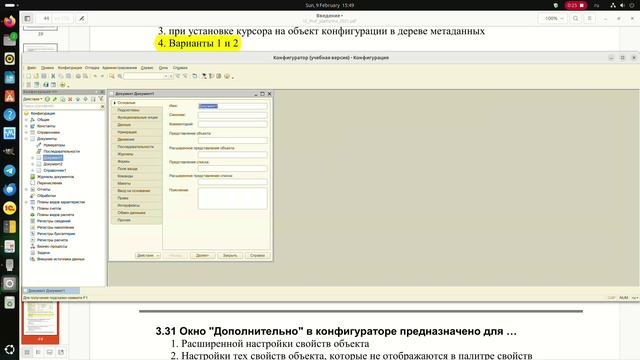This screenshot has height=360, width=640.
Task: Expand the Справочник1 tree node
Action: tap(33, 170)
